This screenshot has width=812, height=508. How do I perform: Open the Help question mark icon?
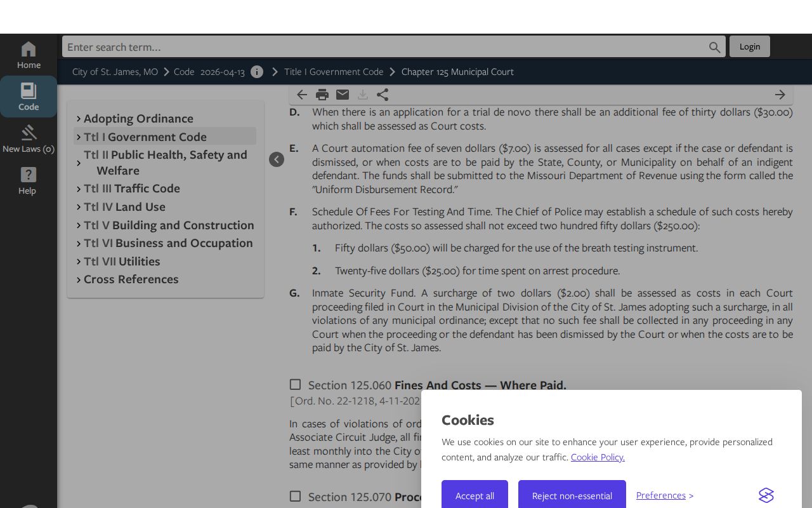pyautogui.click(x=29, y=175)
